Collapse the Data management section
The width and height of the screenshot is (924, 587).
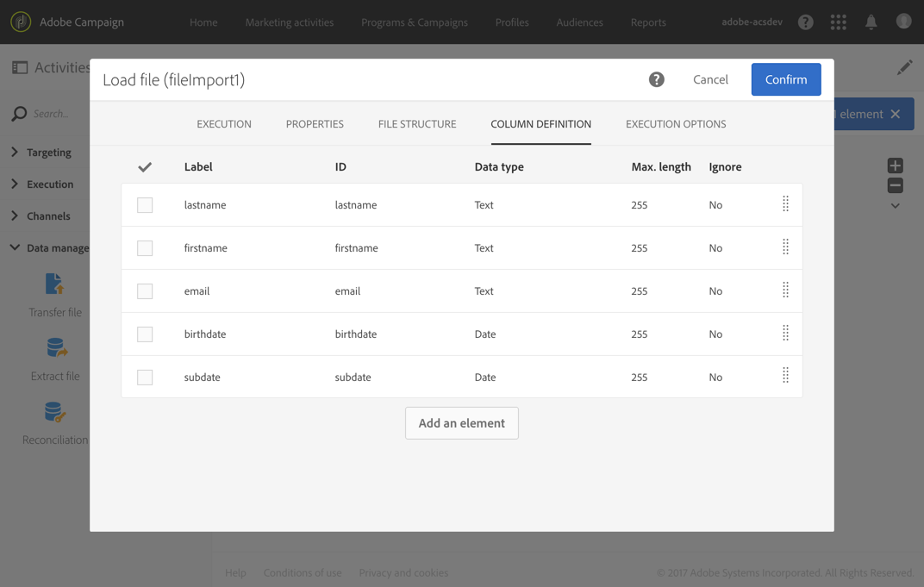point(15,248)
